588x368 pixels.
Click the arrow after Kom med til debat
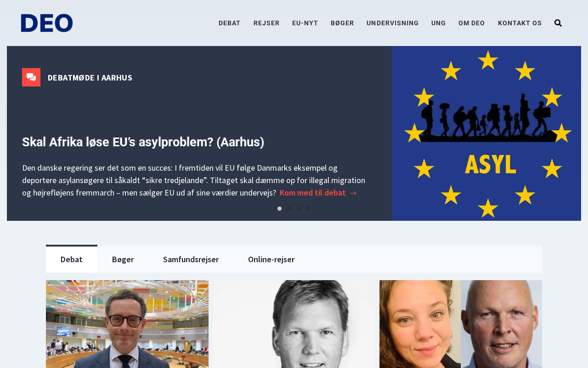[353, 193]
